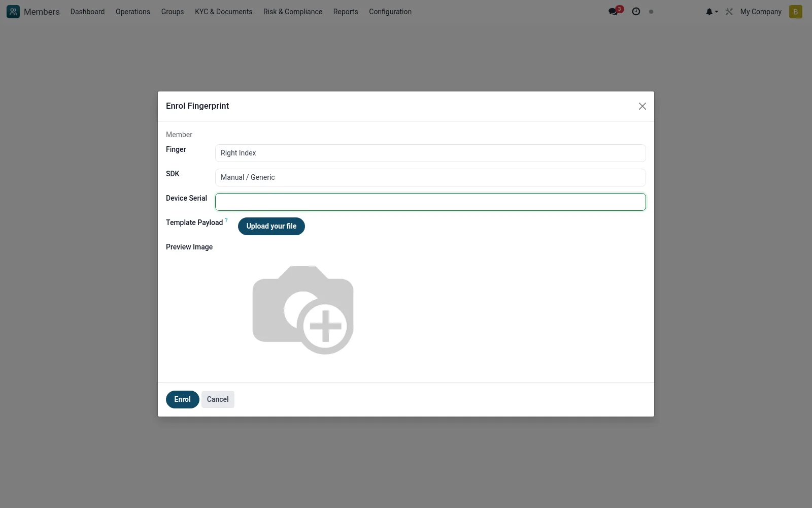Open the My Company switcher
812x508 pixels.
pos(761,12)
